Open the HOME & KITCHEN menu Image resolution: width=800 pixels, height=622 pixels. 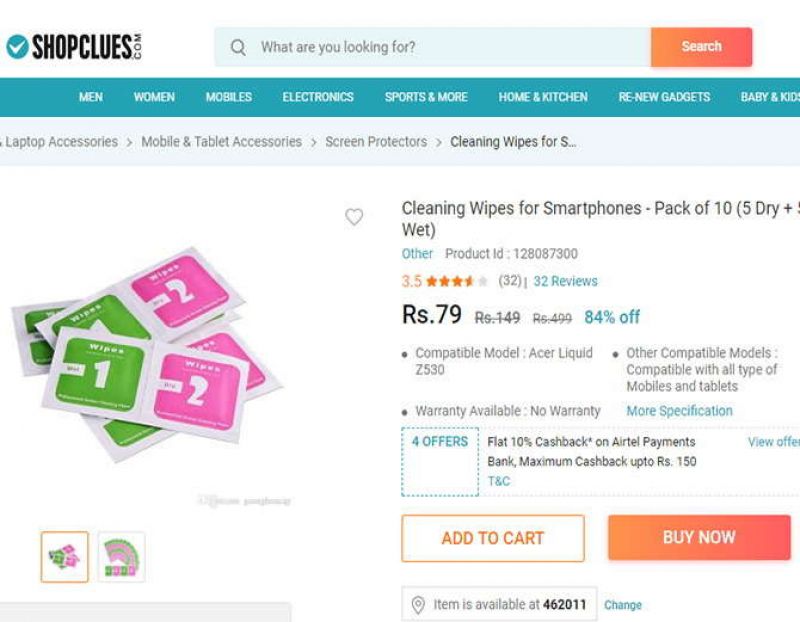tap(543, 97)
